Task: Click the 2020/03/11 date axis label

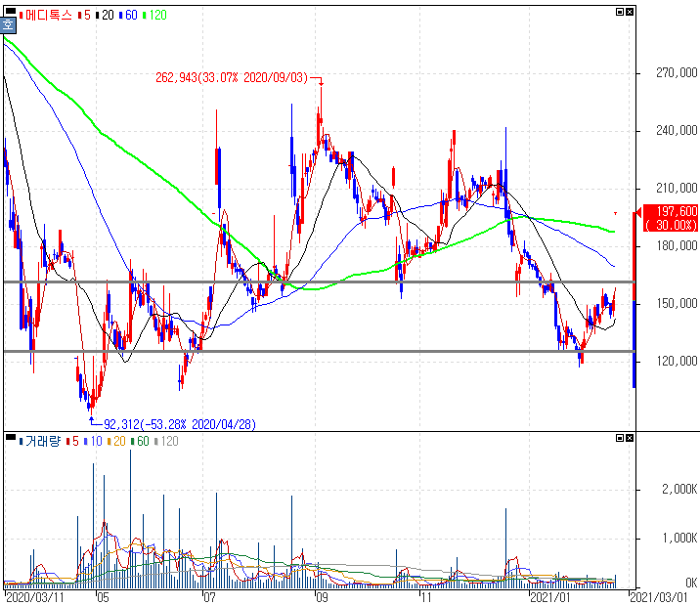Action: coord(35,597)
